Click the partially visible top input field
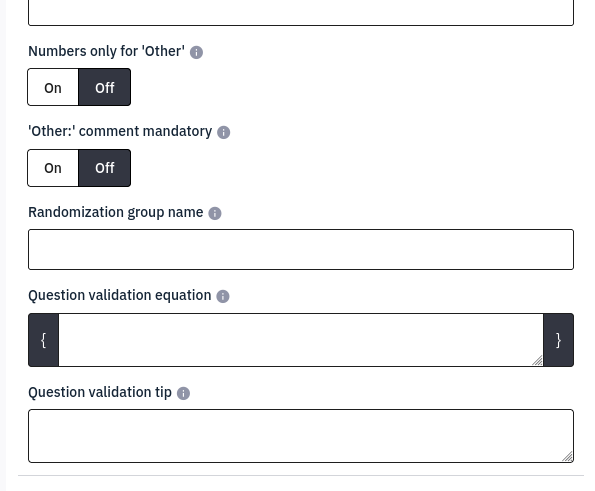 pyautogui.click(x=301, y=13)
